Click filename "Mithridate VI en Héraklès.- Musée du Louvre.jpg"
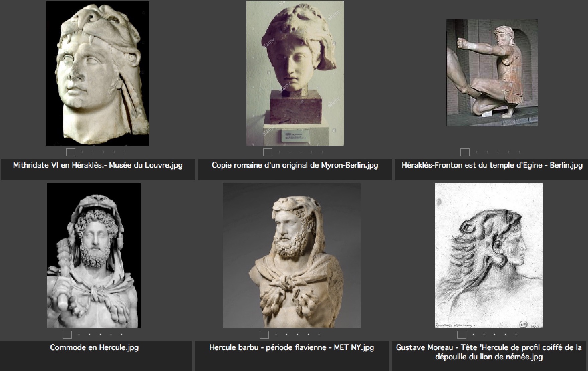The image size is (588, 371). [98, 165]
